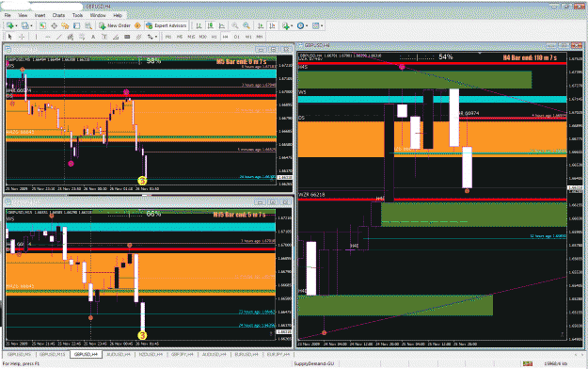Draw a horizontal line tool

click(48, 37)
